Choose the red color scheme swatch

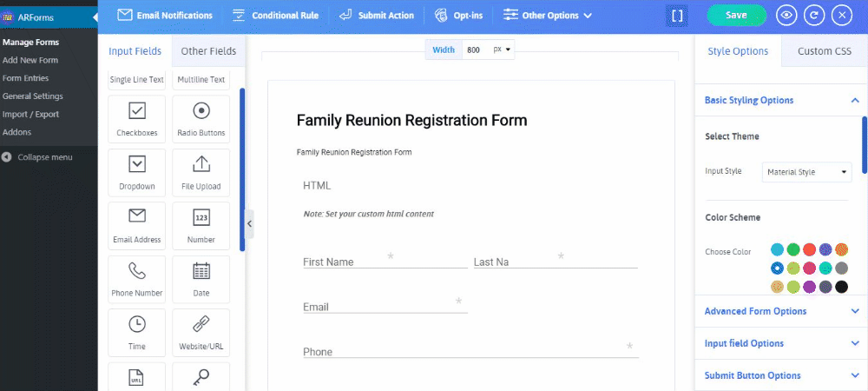coord(809,249)
